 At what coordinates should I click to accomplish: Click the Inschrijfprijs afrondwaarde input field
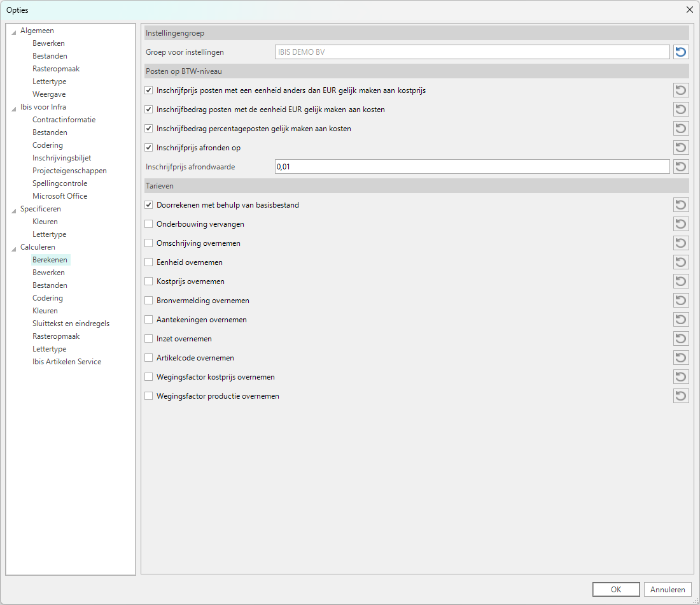[471, 167]
